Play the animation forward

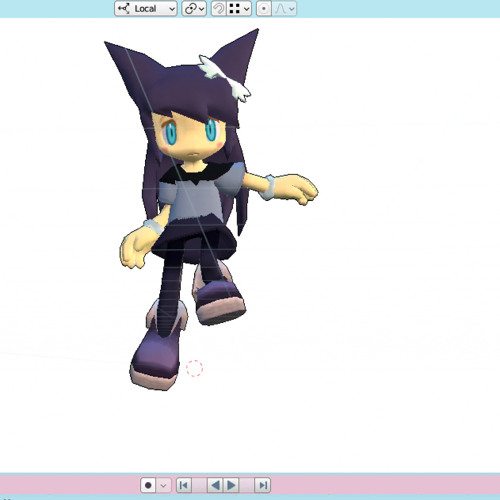pyautogui.click(x=231, y=485)
